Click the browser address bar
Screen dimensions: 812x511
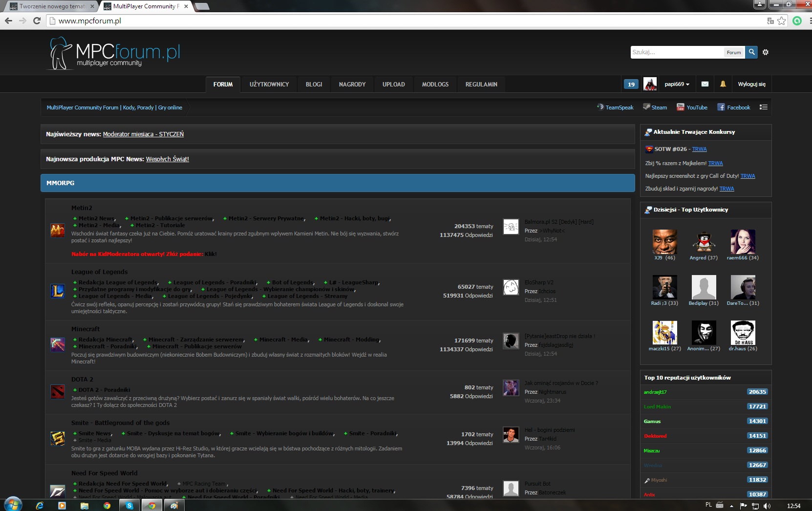point(406,21)
